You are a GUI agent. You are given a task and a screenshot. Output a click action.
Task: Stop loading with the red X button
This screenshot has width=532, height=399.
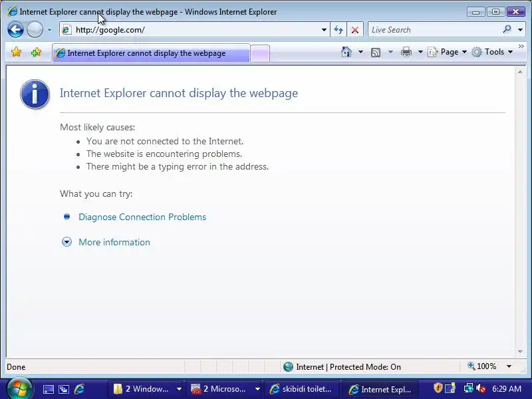(355, 30)
